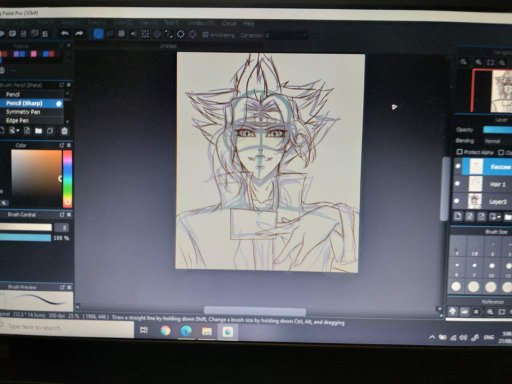Open the Blending mode dropdown
Viewport: 512px width, 384px height.
[497, 141]
